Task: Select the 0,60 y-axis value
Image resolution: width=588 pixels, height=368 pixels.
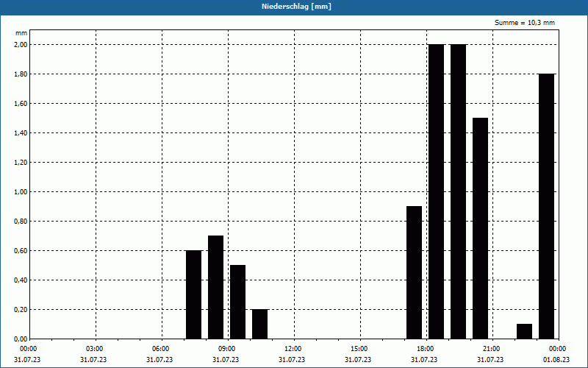Action: (x=21, y=251)
